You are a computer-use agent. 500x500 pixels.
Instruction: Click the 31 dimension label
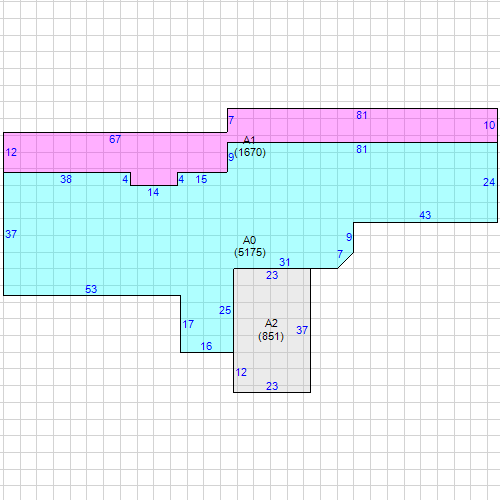click(x=284, y=262)
